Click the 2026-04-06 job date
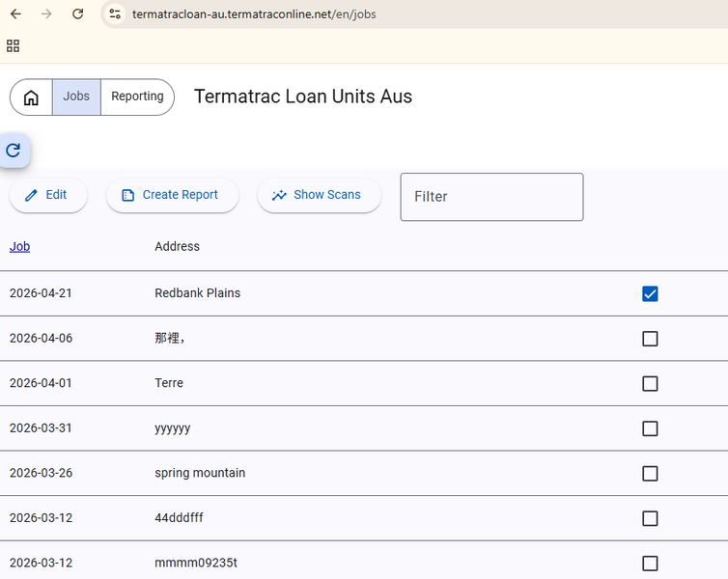728x579 pixels. [x=41, y=338]
